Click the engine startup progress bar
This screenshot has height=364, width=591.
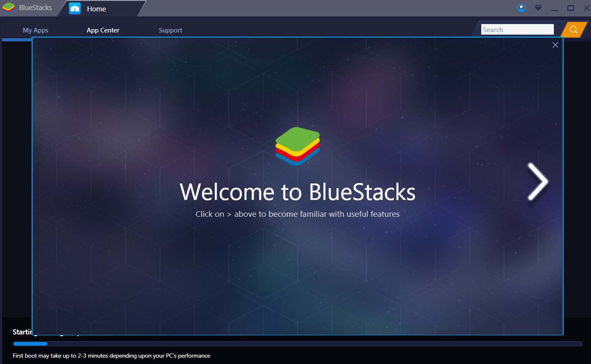click(298, 344)
